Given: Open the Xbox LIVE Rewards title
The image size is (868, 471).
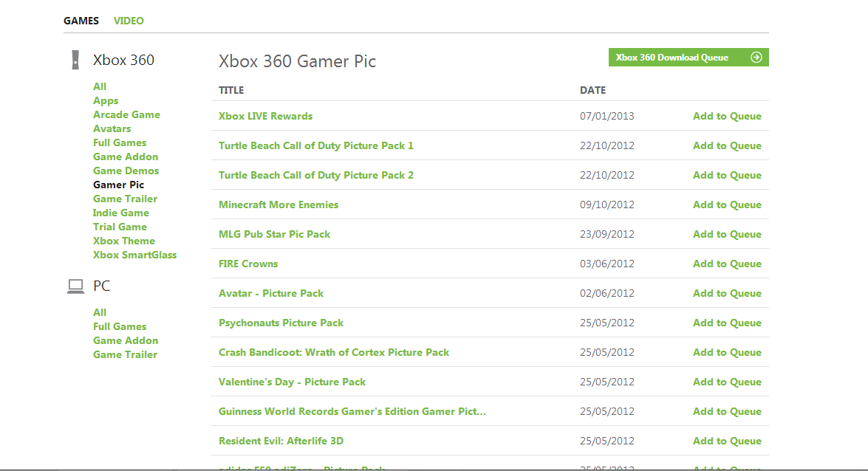Looking at the screenshot, I should click(x=265, y=116).
